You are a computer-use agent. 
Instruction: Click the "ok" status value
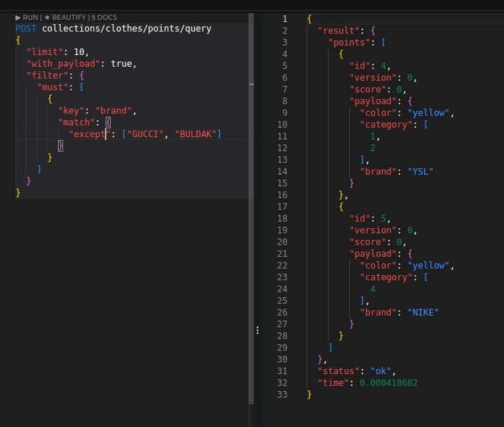[381, 371]
